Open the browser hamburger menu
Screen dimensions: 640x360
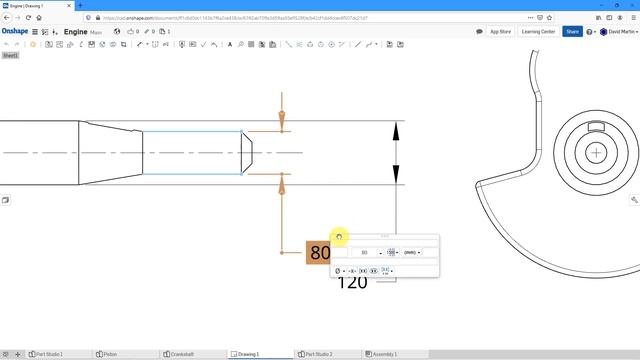(x=633, y=18)
